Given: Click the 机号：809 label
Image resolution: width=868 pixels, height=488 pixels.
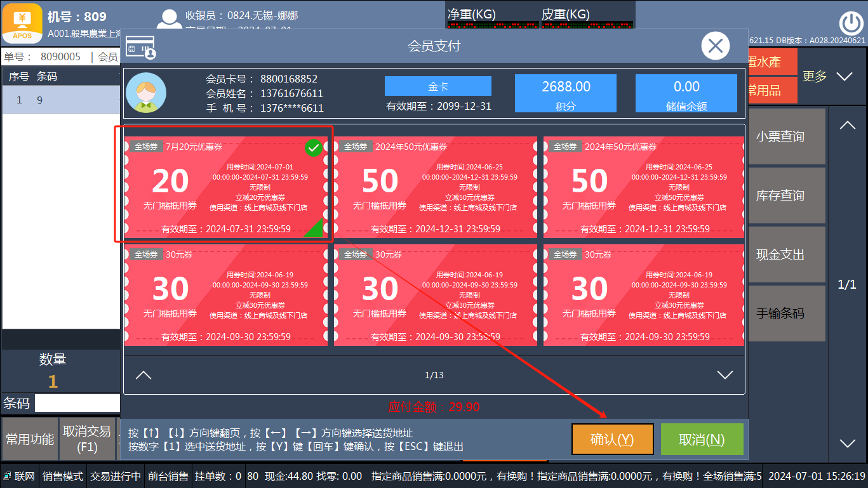Looking at the screenshot, I should point(77,16).
